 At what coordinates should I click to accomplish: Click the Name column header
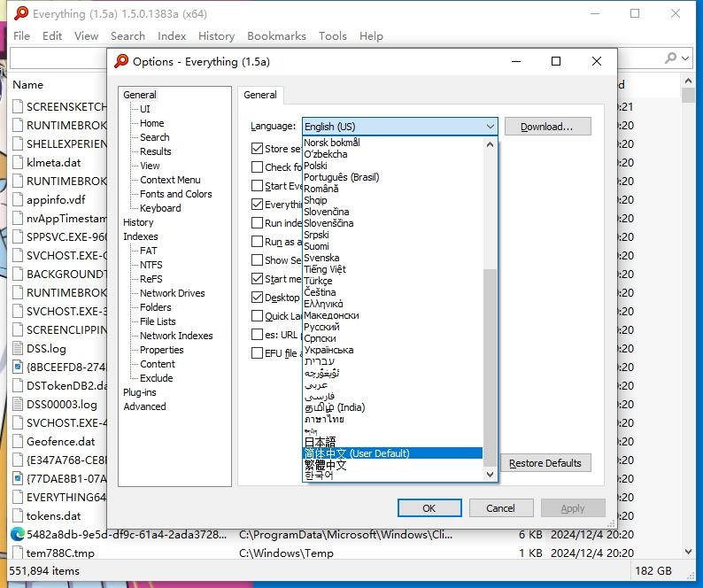28,84
